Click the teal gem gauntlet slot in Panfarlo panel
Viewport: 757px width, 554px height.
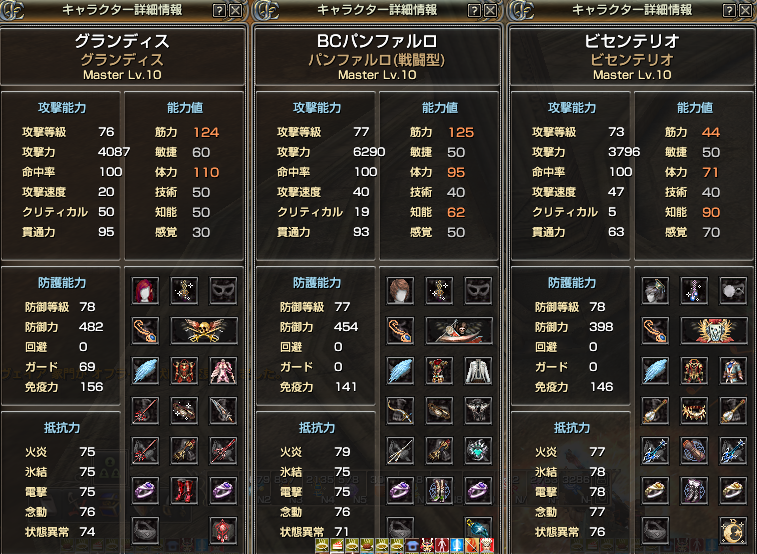coord(478,451)
